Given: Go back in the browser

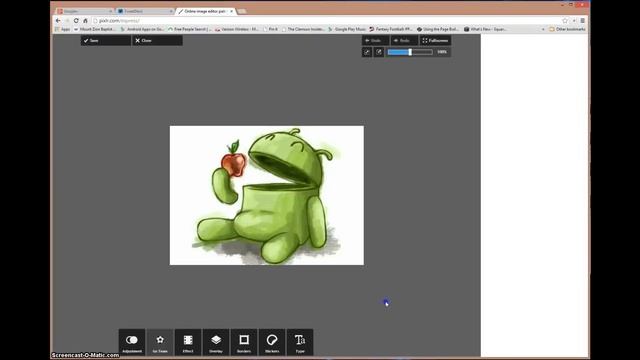Looking at the screenshot, I should point(58,20).
